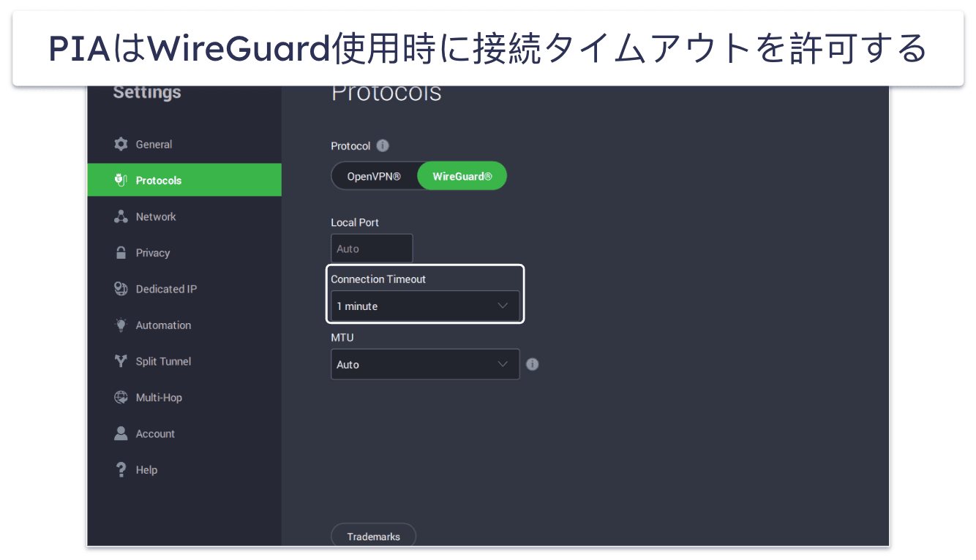The height and width of the screenshot is (560, 976).
Task: Click the Privacy padlock icon
Action: pyautogui.click(x=121, y=252)
